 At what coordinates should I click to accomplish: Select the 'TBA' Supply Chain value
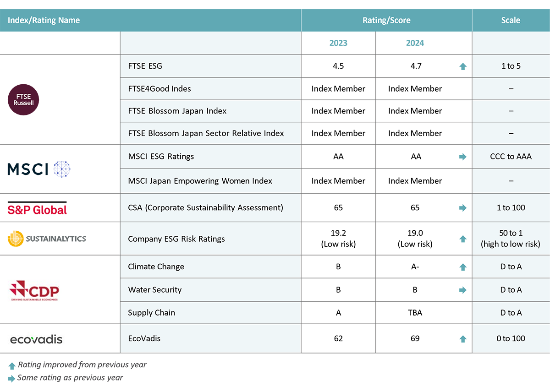click(415, 313)
